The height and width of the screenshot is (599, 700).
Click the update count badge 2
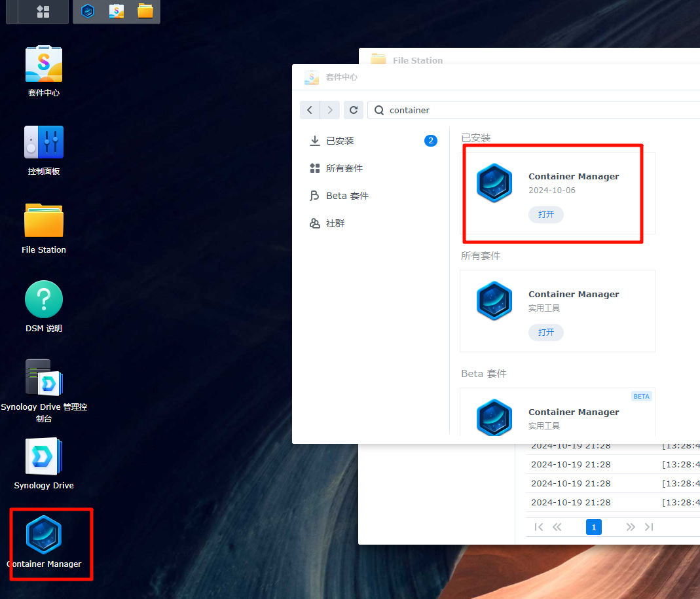coord(430,141)
